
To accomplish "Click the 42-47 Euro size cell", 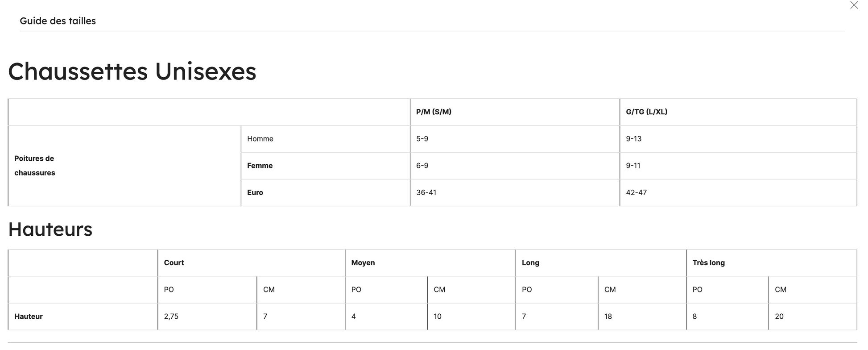I will (x=636, y=192).
